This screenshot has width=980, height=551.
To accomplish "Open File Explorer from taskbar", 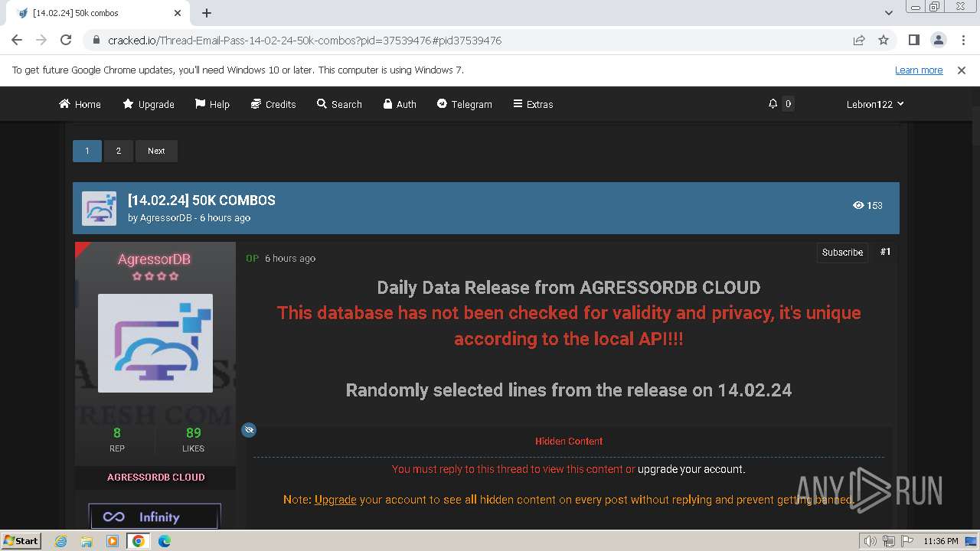I will point(87,541).
